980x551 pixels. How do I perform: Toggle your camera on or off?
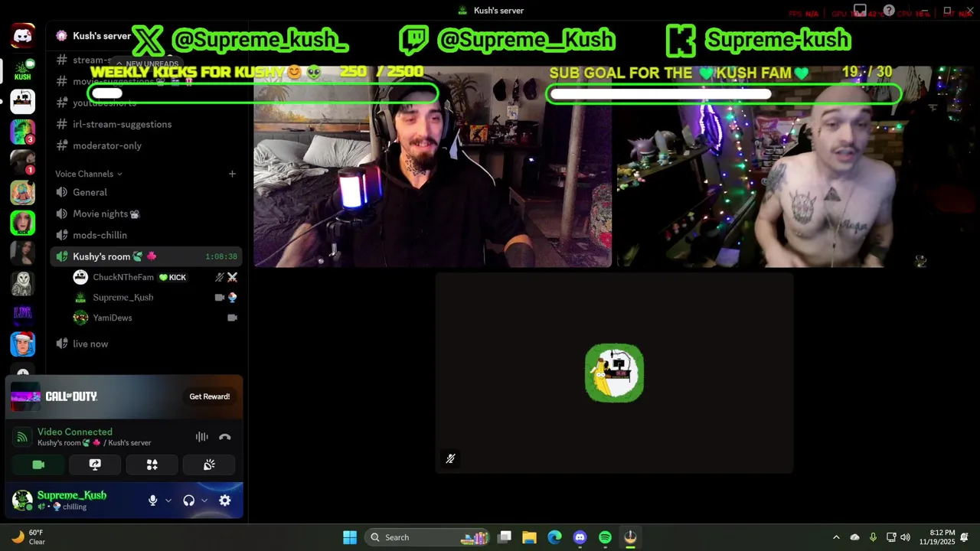(x=38, y=465)
